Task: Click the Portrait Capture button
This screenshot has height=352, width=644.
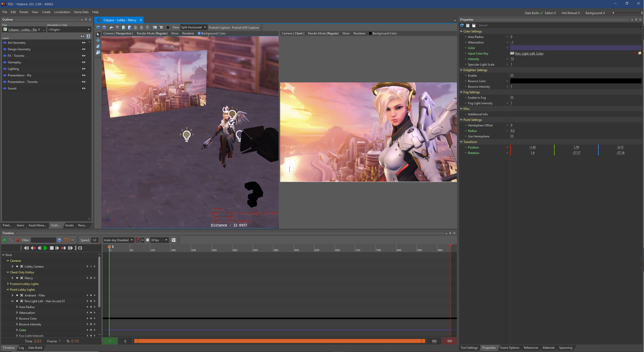Action: [x=219, y=27]
